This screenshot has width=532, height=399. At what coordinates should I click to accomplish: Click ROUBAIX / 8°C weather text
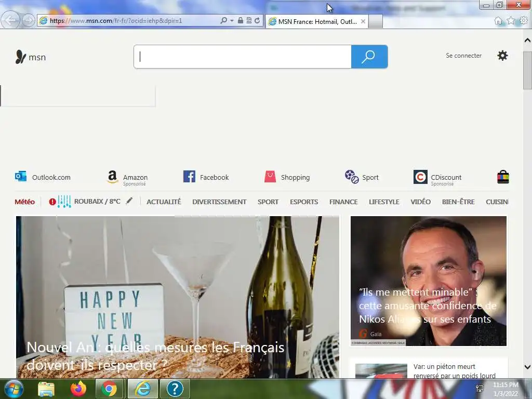97,201
